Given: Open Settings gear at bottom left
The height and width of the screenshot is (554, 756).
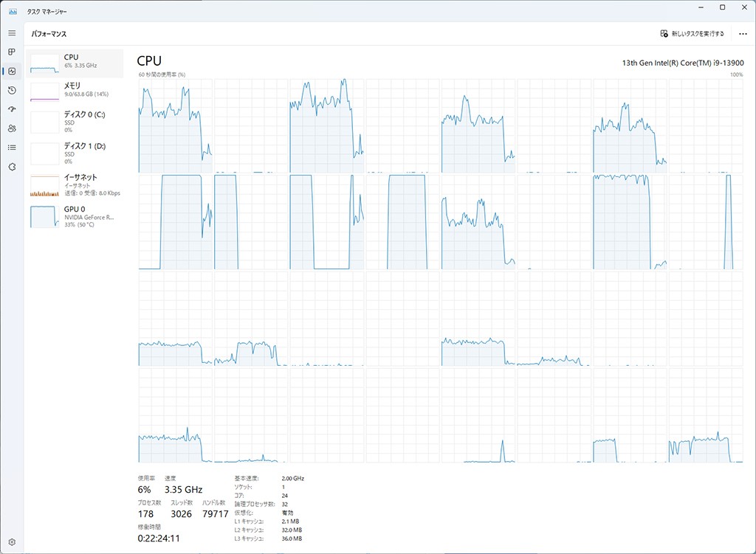Looking at the screenshot, I should 12,542.
